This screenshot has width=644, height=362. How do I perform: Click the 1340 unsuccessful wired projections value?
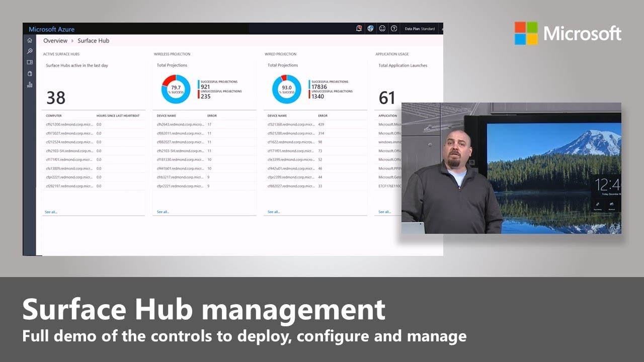click(318, 97)
